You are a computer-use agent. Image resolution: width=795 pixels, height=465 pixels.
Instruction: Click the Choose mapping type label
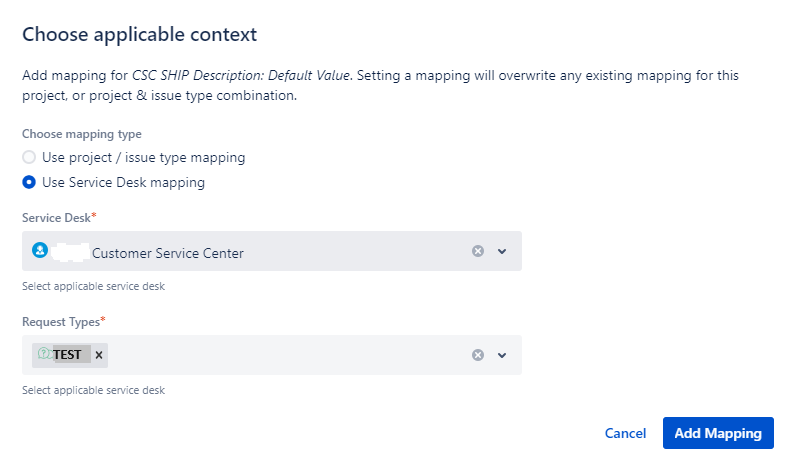pyautogui.click(x=82, y=134)
